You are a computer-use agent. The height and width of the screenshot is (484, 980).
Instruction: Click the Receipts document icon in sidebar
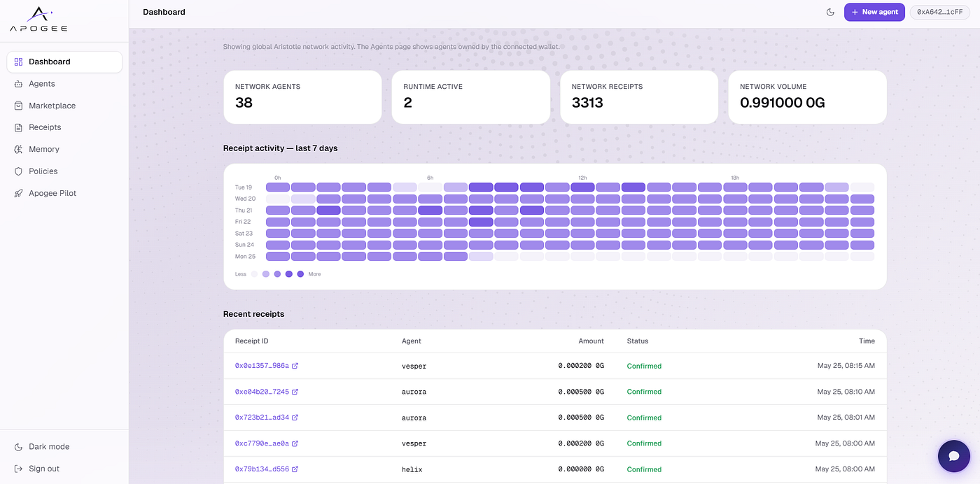click(x=18, y=127)
